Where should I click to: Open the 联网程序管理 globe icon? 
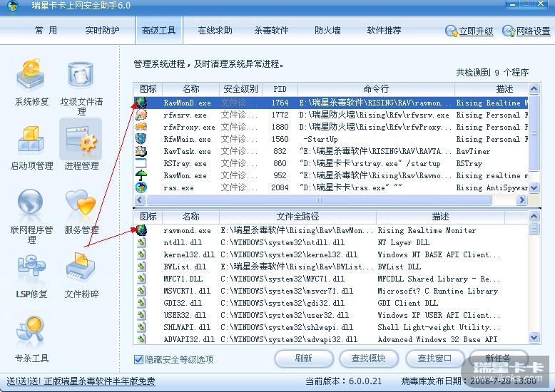[31, 203]
